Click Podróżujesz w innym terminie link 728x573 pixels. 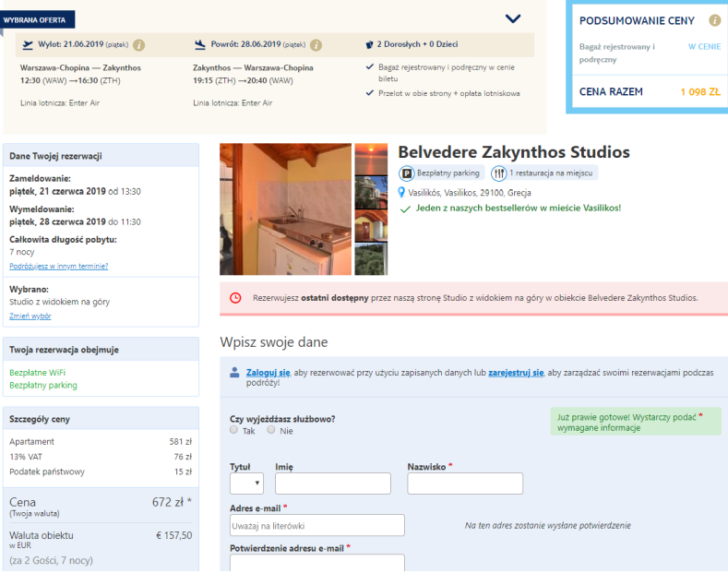click(x=59, y=266)
